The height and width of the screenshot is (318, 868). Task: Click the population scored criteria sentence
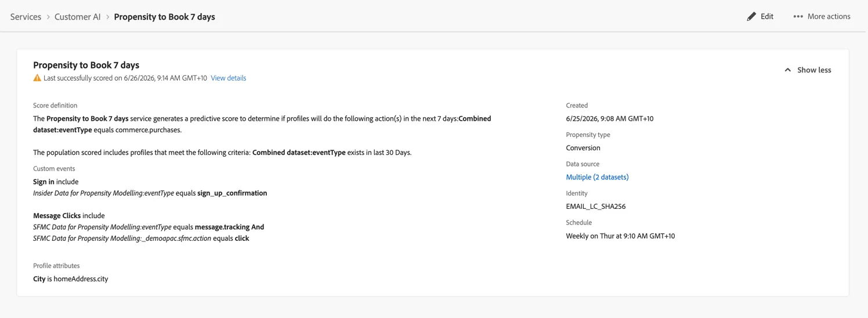coord(222,153)
